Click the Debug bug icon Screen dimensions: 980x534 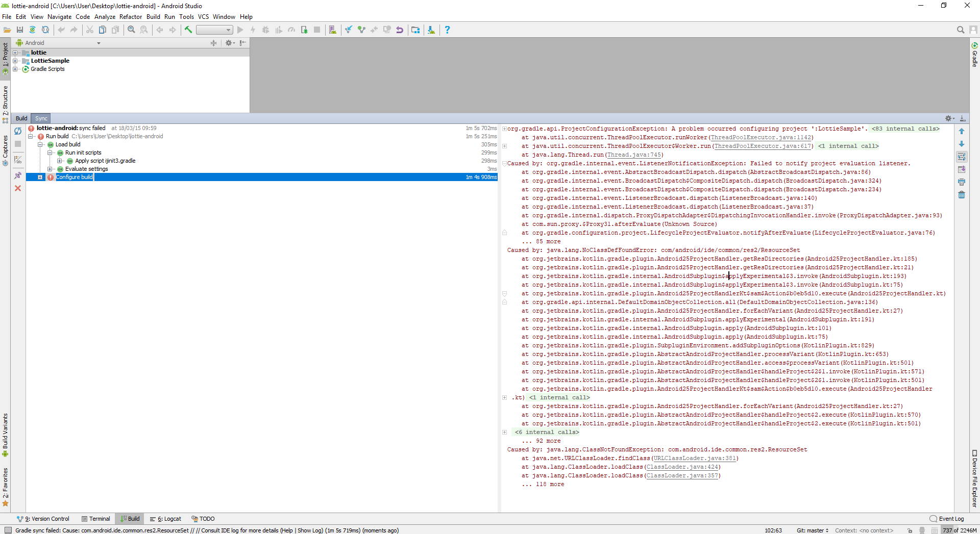[x=266, y=30]
